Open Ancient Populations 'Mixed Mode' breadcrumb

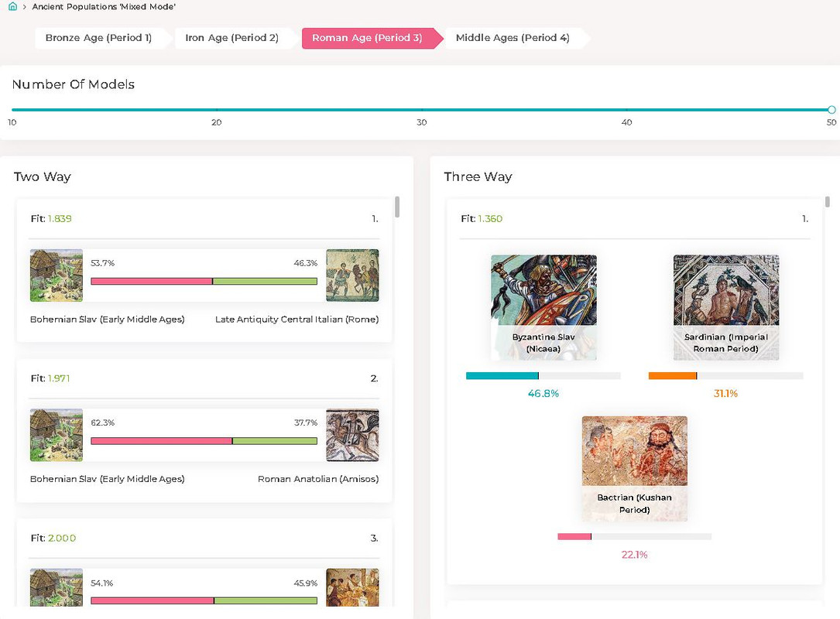(x=104, y=7)
